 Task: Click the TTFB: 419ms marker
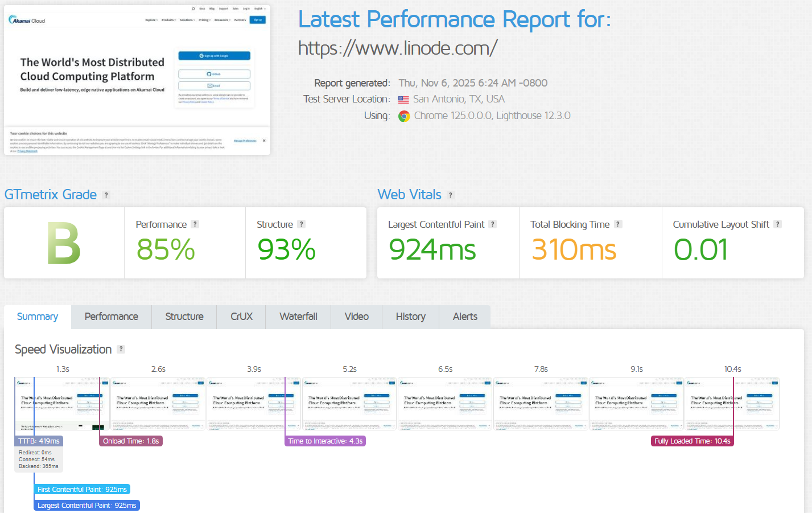pos(39,441)
